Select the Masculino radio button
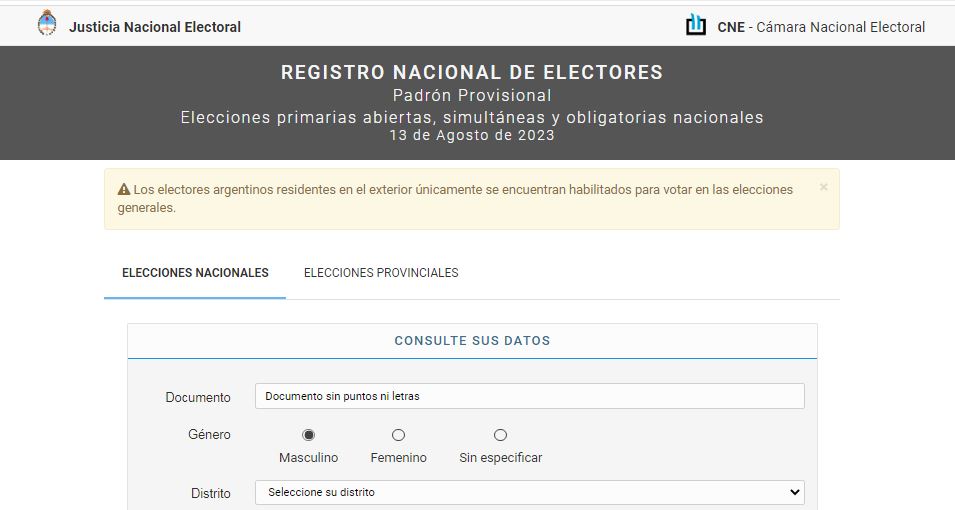Viewport: 955px width, 510px height. coord(309,435)
